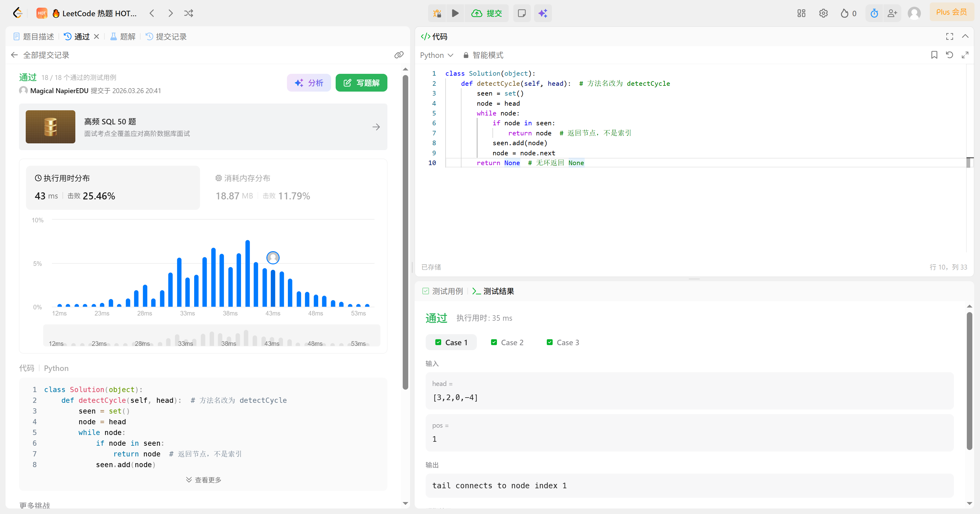The height and width of the screenshot is (514, 980).
Task: Open the notes icon in toolbar
Action: [522, 13]
